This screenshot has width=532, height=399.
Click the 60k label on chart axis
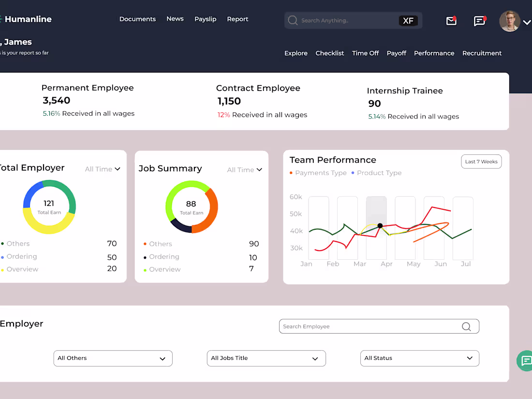click(x=296, y=197)
